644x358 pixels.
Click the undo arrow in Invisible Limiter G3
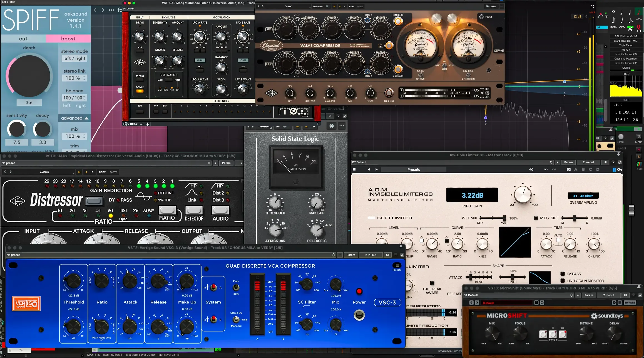546,169
